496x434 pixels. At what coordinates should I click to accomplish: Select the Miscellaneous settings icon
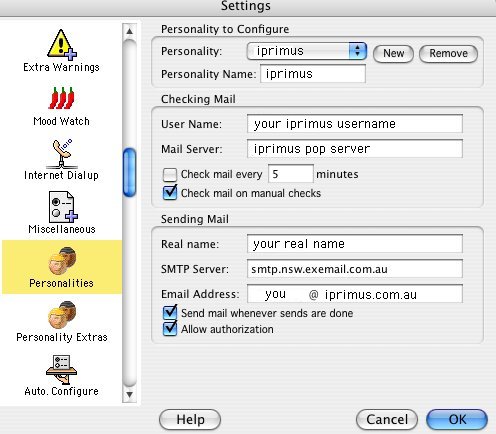pos(63,207)
